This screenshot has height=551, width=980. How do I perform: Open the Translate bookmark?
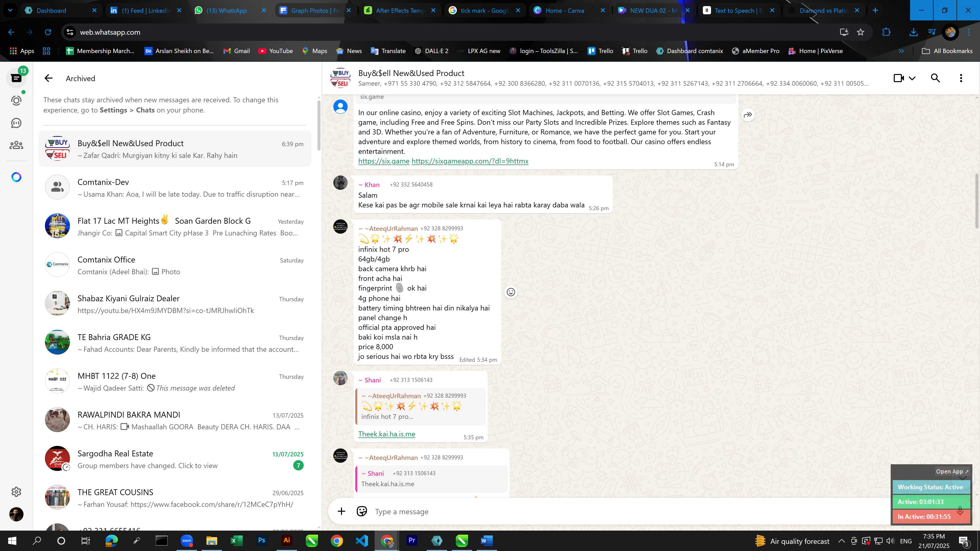click(388, 51)
